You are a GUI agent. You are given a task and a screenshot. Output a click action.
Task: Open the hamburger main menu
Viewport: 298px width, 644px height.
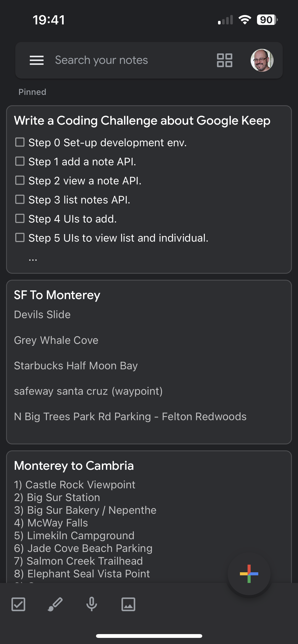(x=37, y=60)
